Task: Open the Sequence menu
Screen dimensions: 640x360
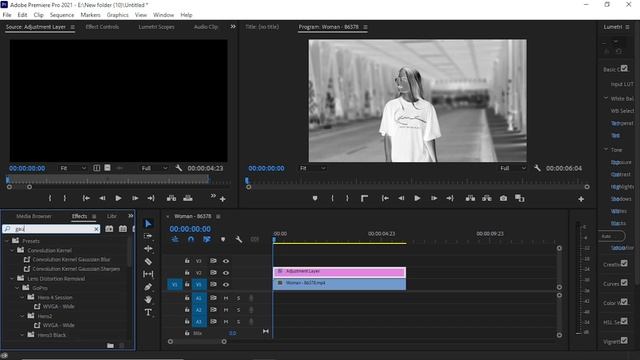Action: (62, 15)
